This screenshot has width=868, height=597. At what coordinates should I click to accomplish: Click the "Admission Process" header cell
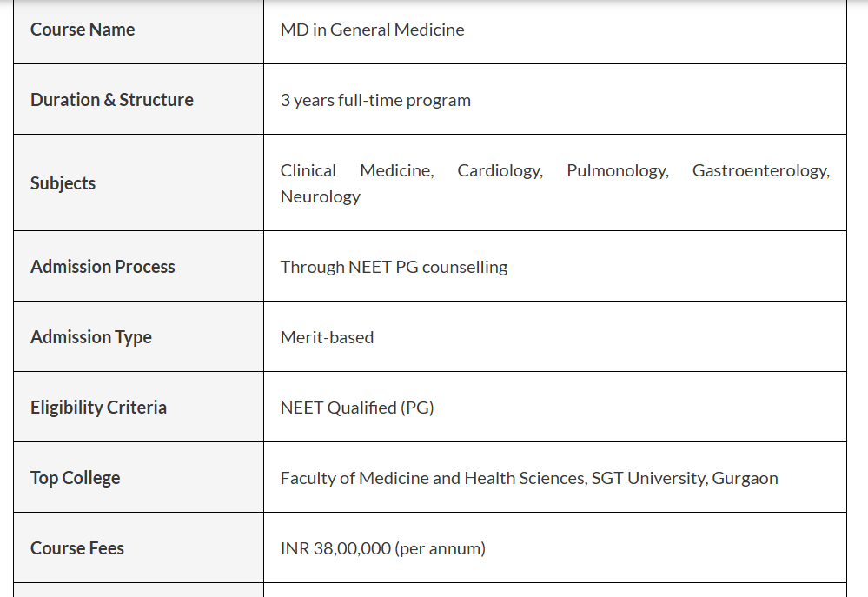coord(103,267)
